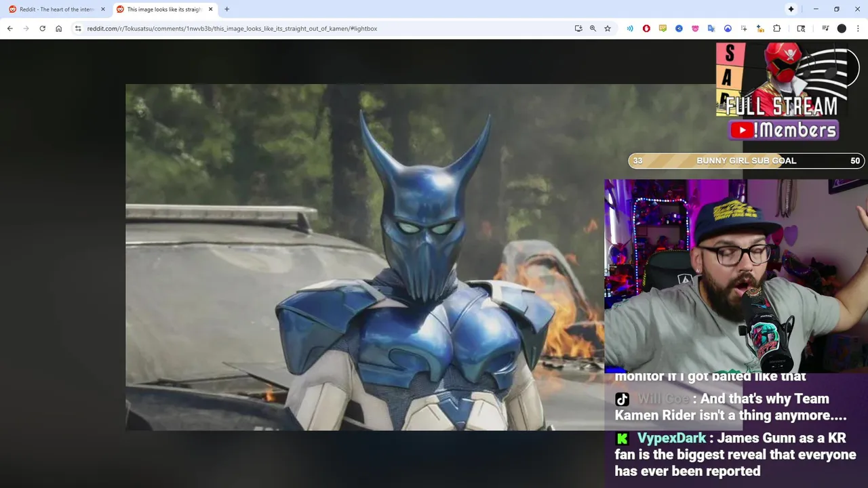Open the red stop-hand ad blocker extension

point(646,28)
